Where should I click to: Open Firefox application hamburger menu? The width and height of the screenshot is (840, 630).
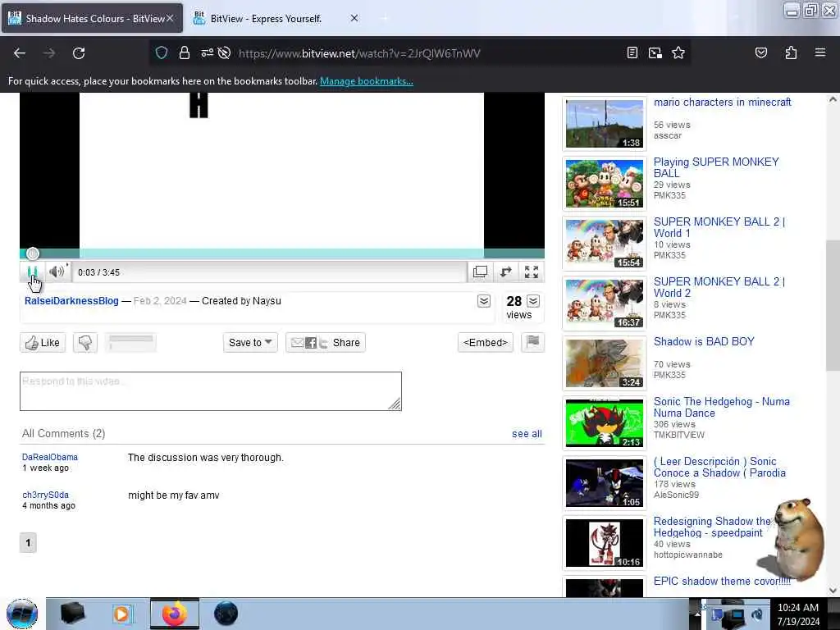coord(820,52)
